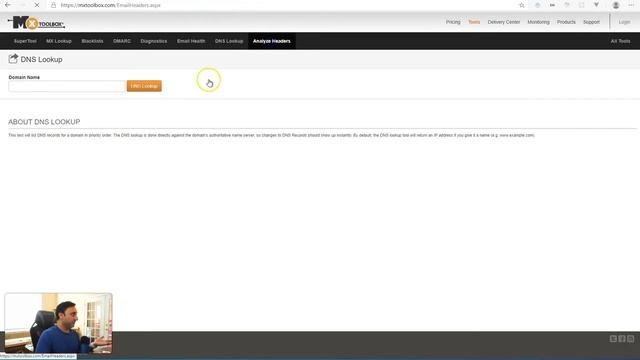This screenshot has height=360, width=640.
Task: Open browser settings and more menu
Action: coord(631,5)
